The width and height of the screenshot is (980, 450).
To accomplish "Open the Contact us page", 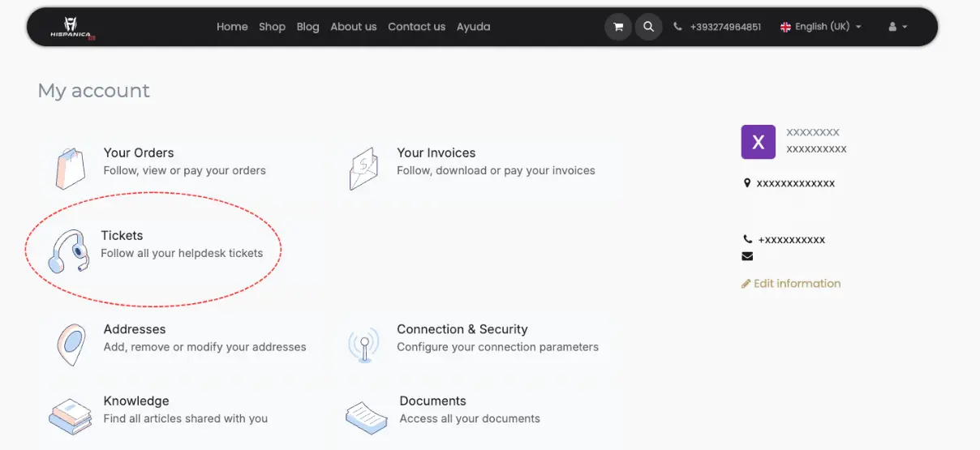I will [x=416, y=27].
